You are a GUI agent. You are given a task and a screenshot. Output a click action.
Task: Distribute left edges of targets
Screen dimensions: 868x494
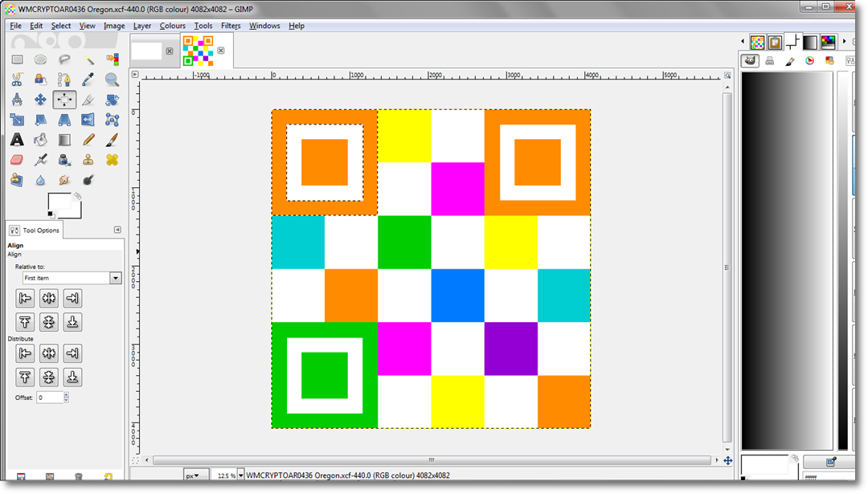pos(25,353)
